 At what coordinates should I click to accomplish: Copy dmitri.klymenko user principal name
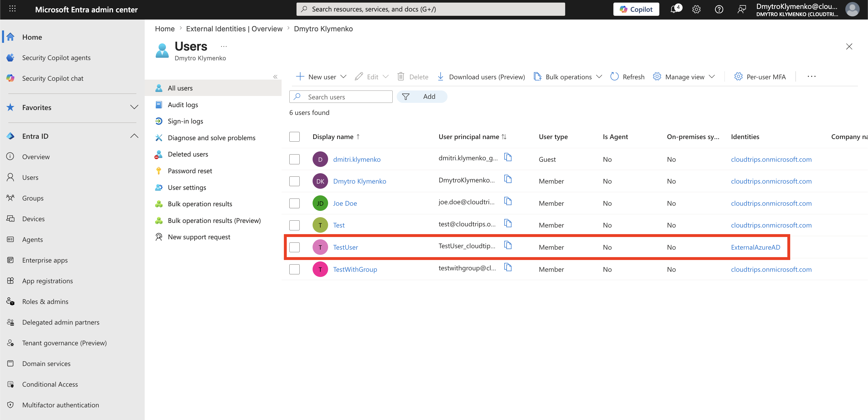pos(507,157)
